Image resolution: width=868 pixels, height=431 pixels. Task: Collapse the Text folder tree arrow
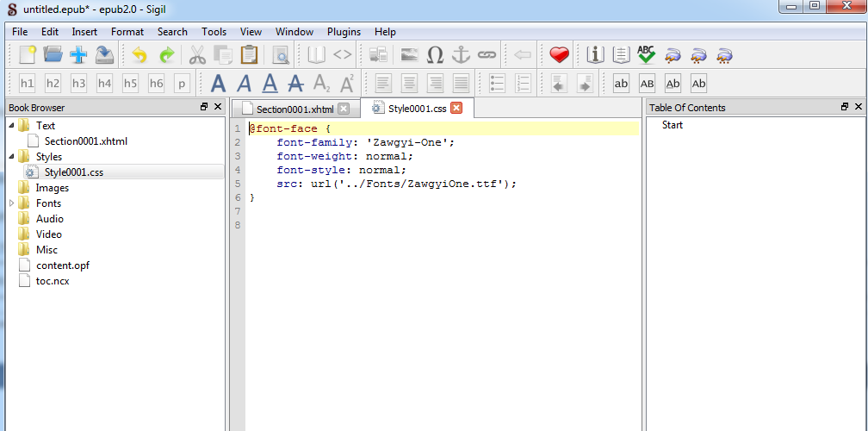[x=12, y=126]
